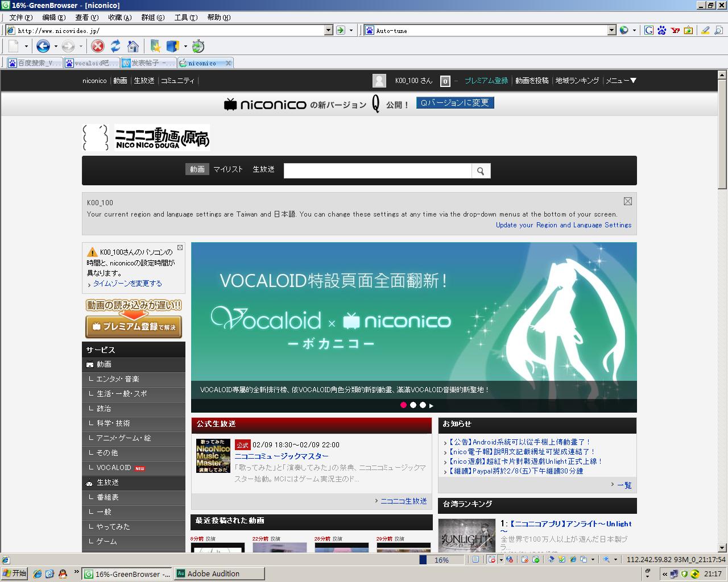Click the プレミアム登録で解決 orange banner button

133,326
